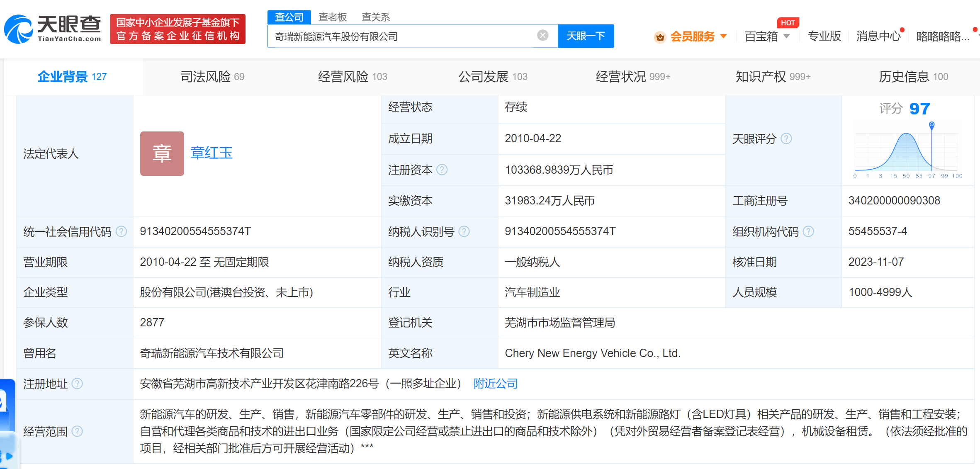980x469 pixels.
Task: Click the 一般纳税人 taxpayer qualification value
Action: pyautogui.click(x=532, y=262)
